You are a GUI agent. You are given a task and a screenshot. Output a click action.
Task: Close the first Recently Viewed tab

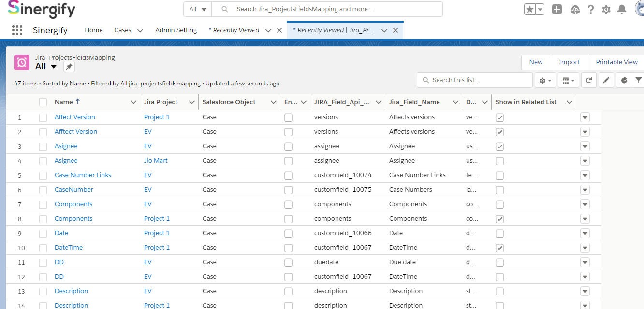(279, 30)
